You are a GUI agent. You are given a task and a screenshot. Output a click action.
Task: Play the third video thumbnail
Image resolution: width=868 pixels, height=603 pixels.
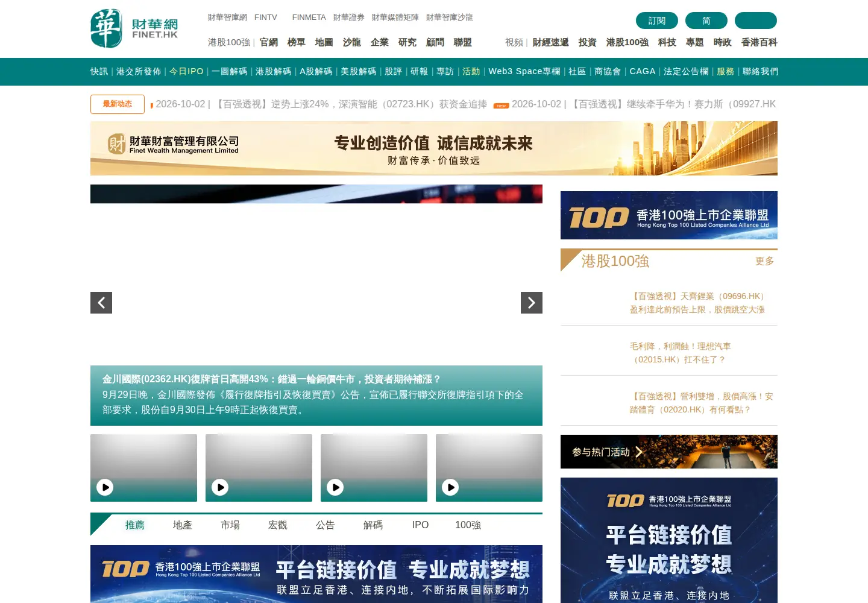point(335,487)
